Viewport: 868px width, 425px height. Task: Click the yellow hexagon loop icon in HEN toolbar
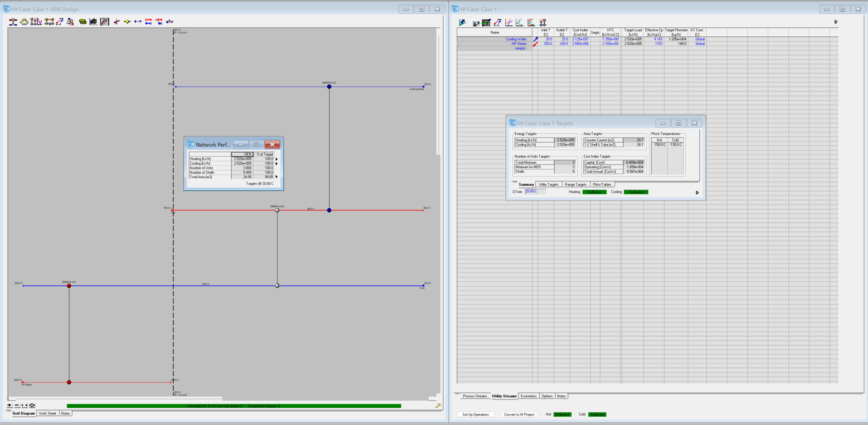tap(24, 22)
